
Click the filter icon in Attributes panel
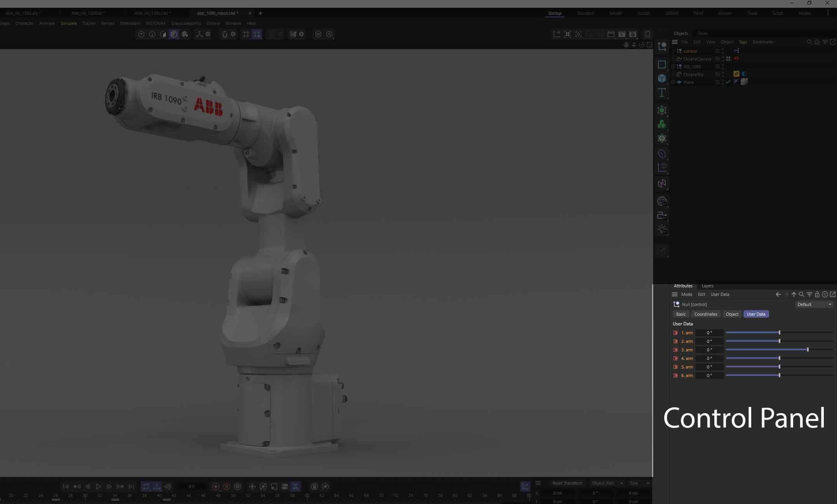point(809,294)
